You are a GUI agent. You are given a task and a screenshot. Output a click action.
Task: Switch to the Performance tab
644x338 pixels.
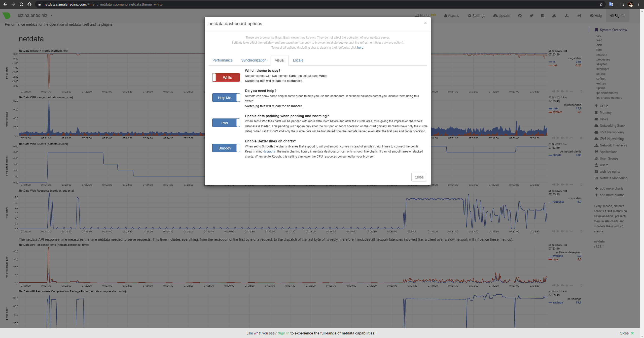click(x=222, y=60)
